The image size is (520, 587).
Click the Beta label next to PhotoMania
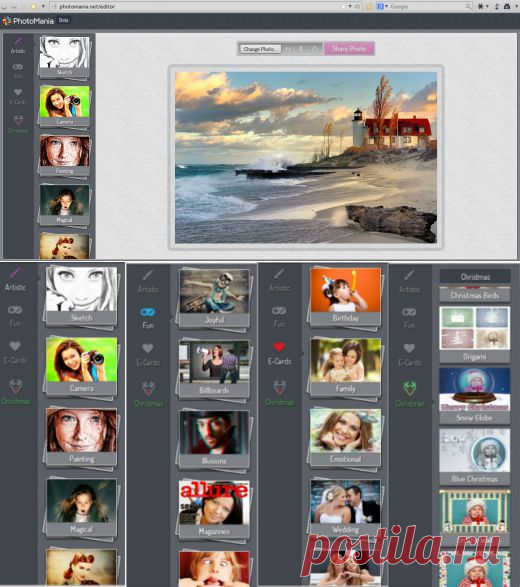click(x=63, y=20)
